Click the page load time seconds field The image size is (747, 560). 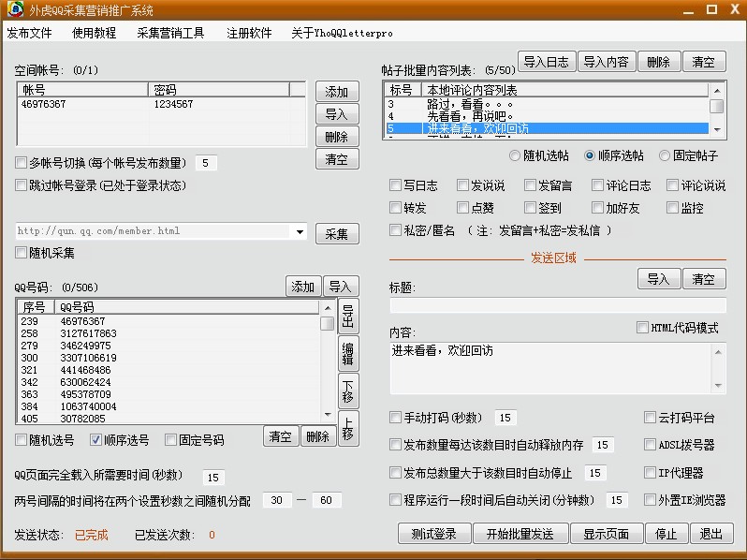click(212, 477)
